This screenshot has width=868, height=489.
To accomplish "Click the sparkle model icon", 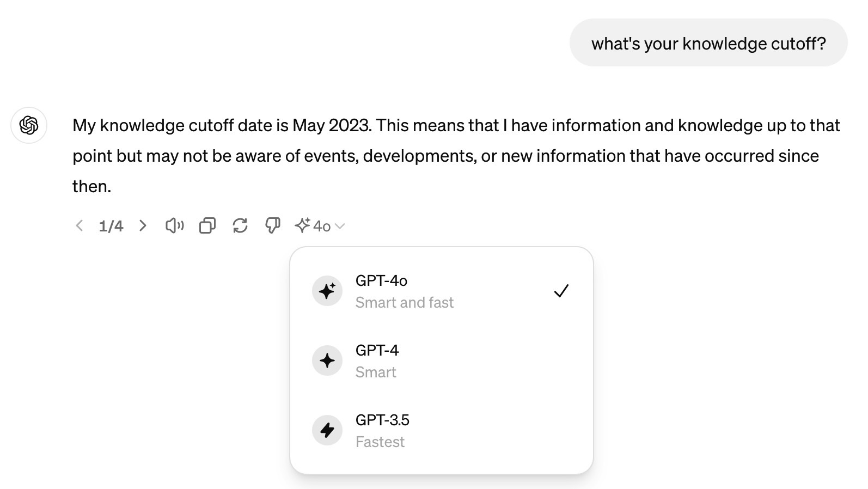I will tap(302, 225).
